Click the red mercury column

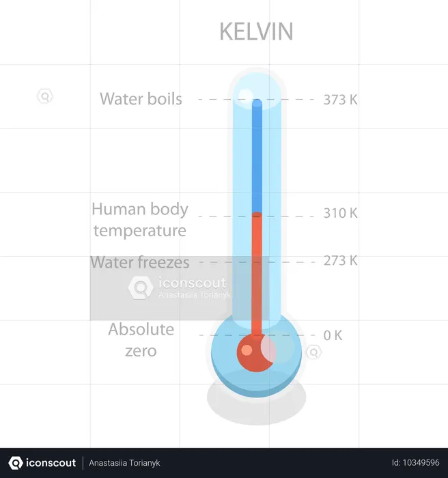pos(257,273)
